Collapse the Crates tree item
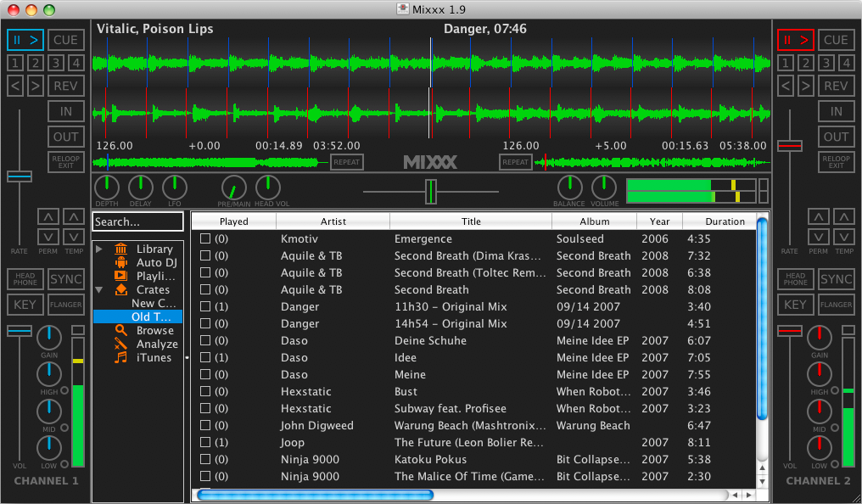The width and height of the screenshot is (862, 504). pos(99,289)
